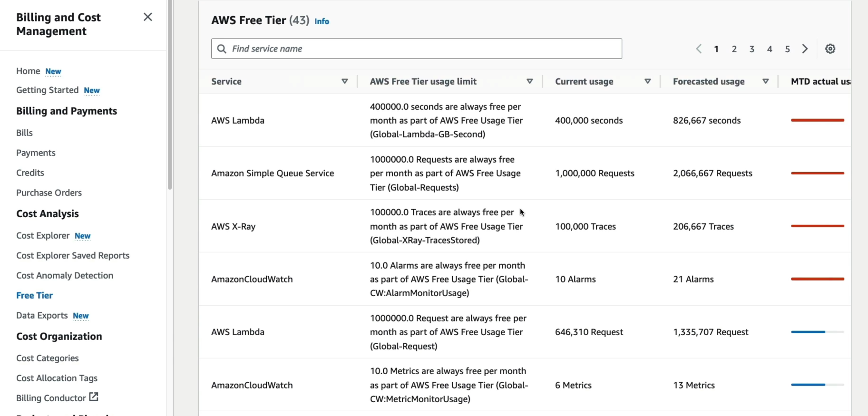868x416 pixels.
Task: Click '21 Alarms' forecasted value
Action: coord(693,279)
